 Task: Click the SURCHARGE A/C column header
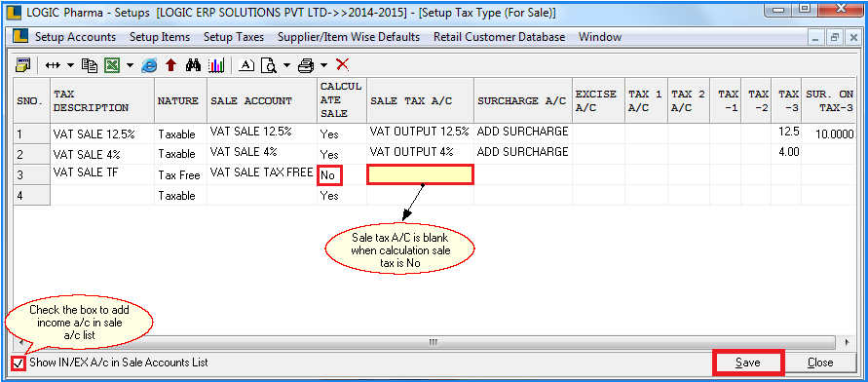click(523, 100)
